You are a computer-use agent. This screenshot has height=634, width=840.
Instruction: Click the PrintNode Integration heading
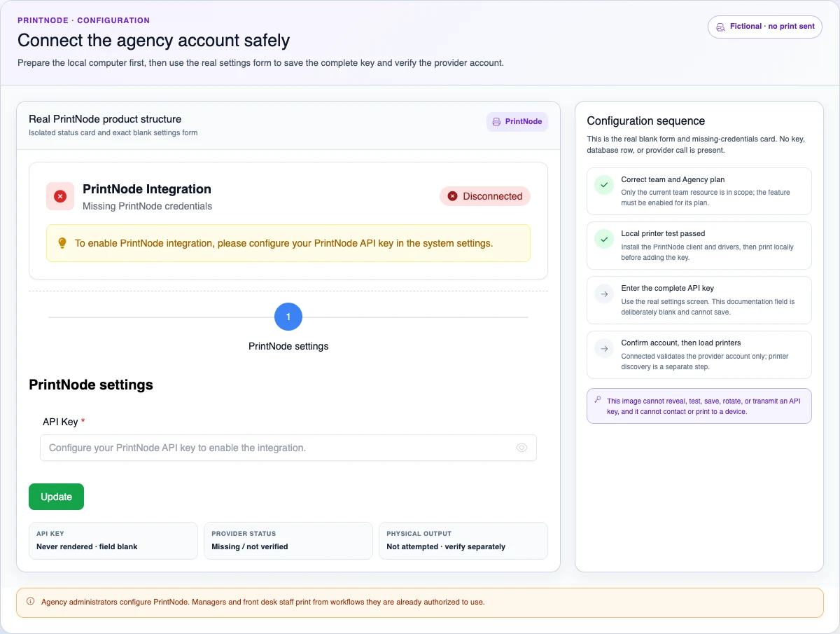coord(147,189)
